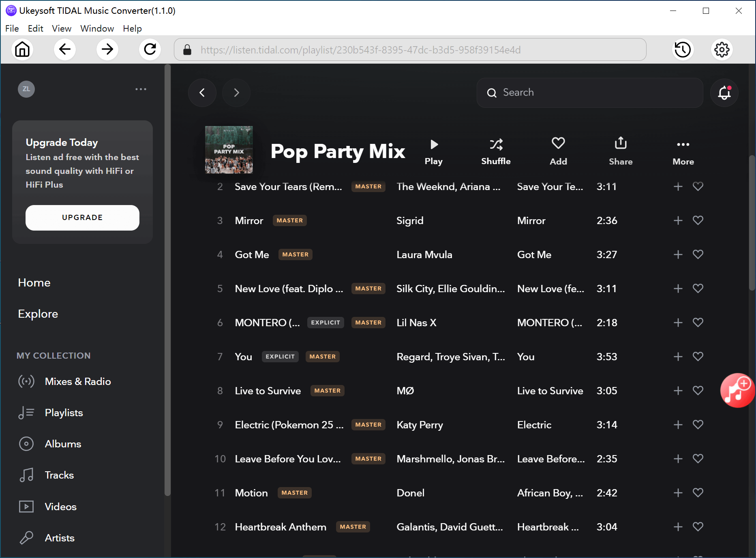This screenshot has width=756, height=558.
Task: Open Tidal notifications bell
Action: tap(724, 93)
